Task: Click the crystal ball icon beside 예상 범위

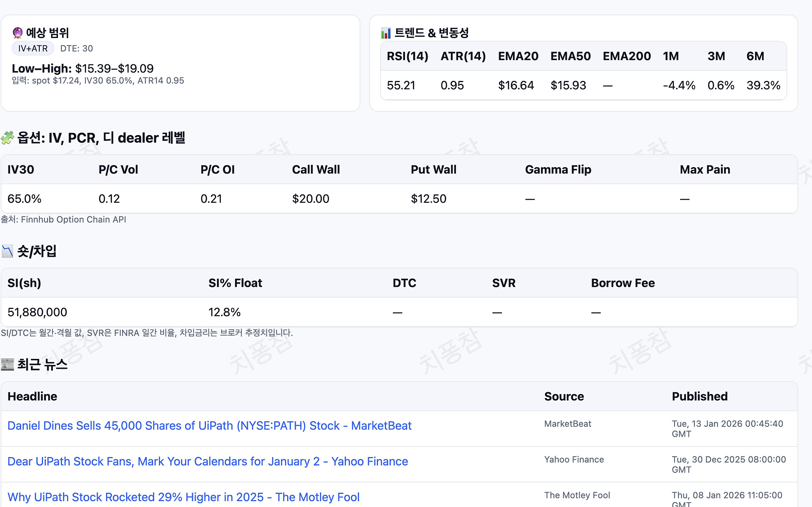Action: [17, 33]
